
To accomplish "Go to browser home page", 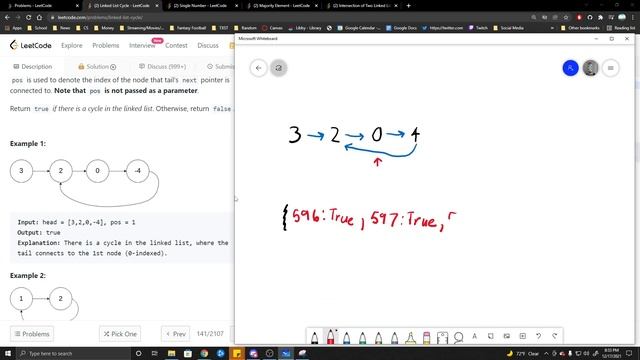I will pos(39,17).
